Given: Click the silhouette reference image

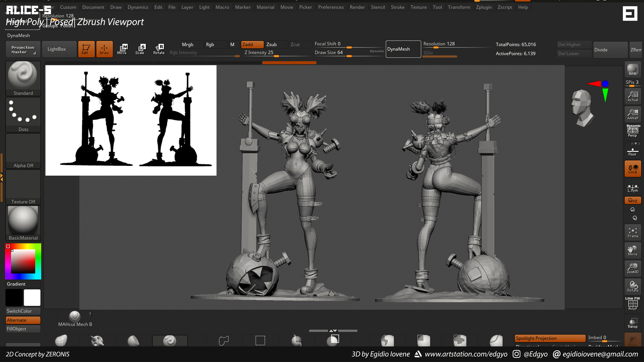Looking at the screenshot, I should [131, 120].
